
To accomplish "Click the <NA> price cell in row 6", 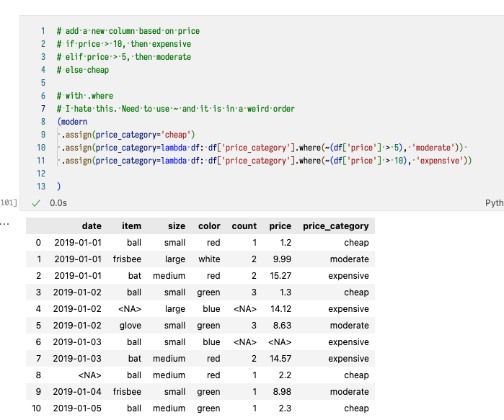I will tap(280, 342).
